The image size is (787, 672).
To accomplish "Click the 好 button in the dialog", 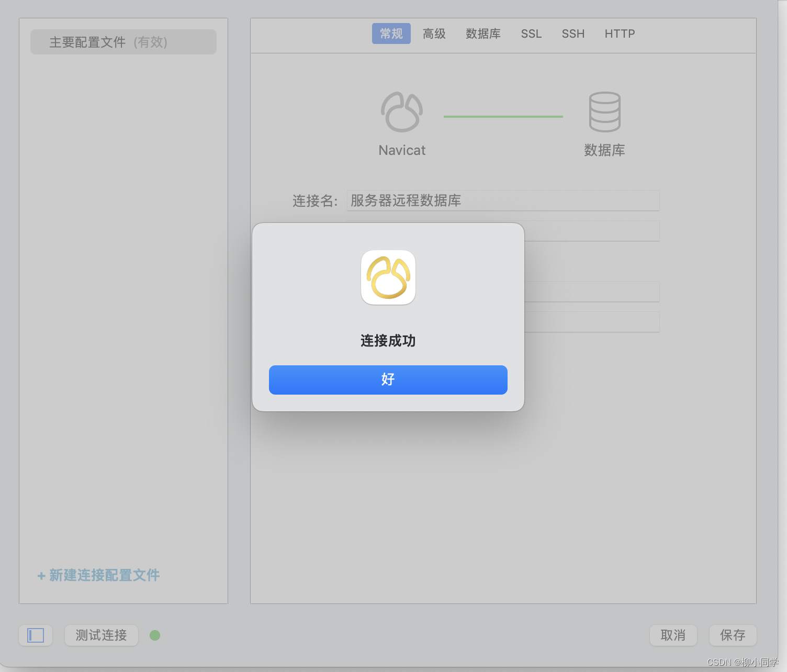I will pyautogui.click(x=388, y=380).
